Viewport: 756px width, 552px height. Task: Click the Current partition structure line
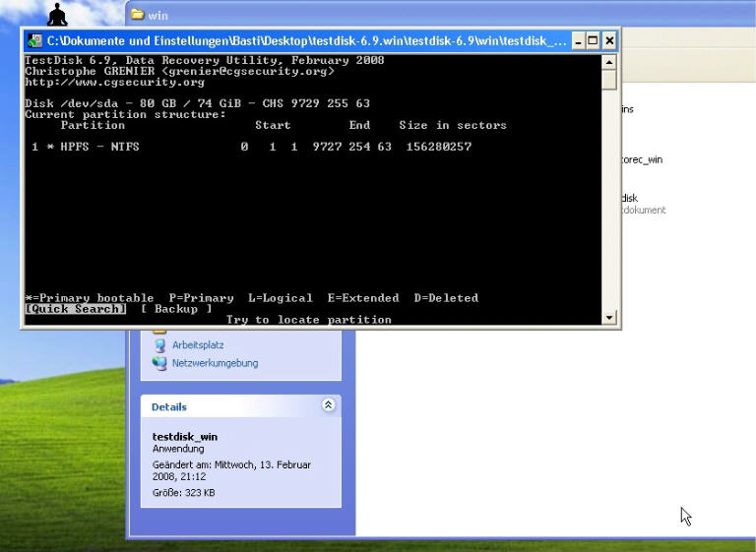coord(125,115)
